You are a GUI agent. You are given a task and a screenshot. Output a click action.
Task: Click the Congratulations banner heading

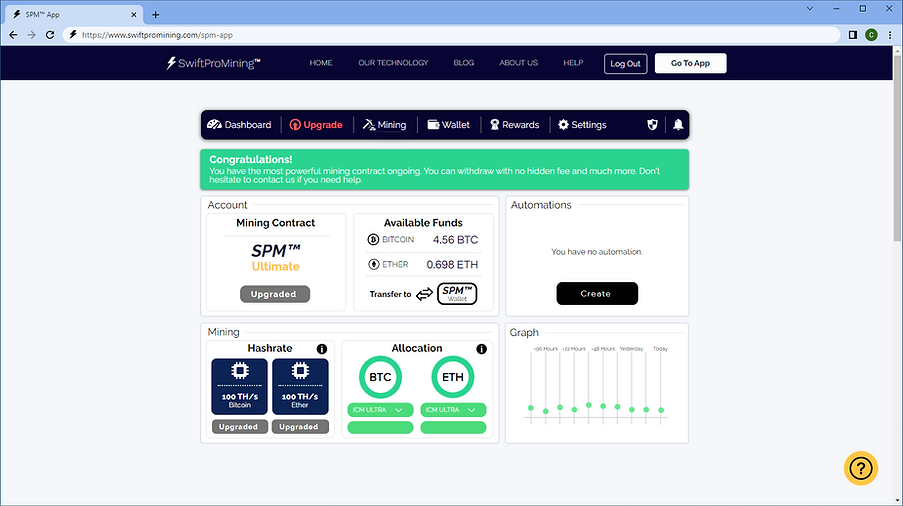tap(251, 159)
